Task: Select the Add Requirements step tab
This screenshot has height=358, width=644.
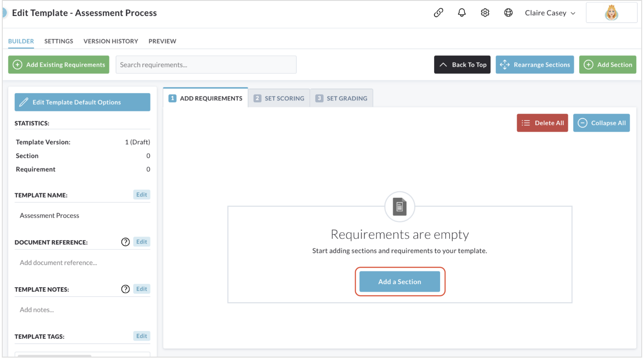Action: [x=206, y=98]
